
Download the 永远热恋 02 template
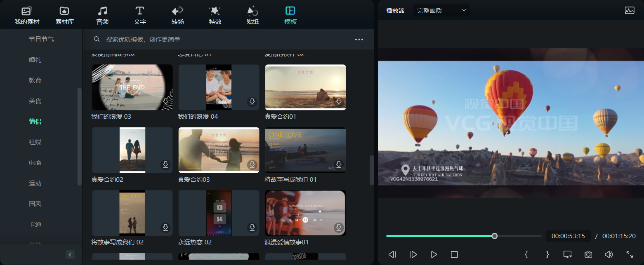252,227
